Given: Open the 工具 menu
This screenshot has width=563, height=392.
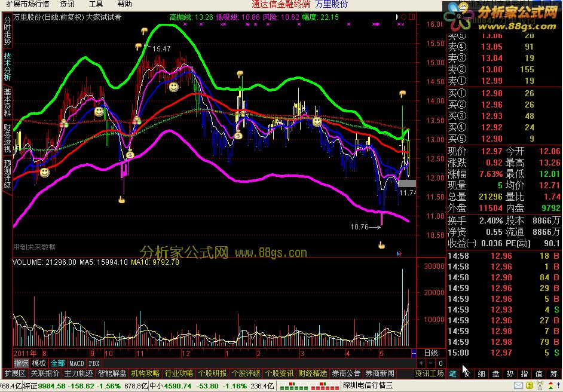Looking at the screenshot, I should coord(96,4).
